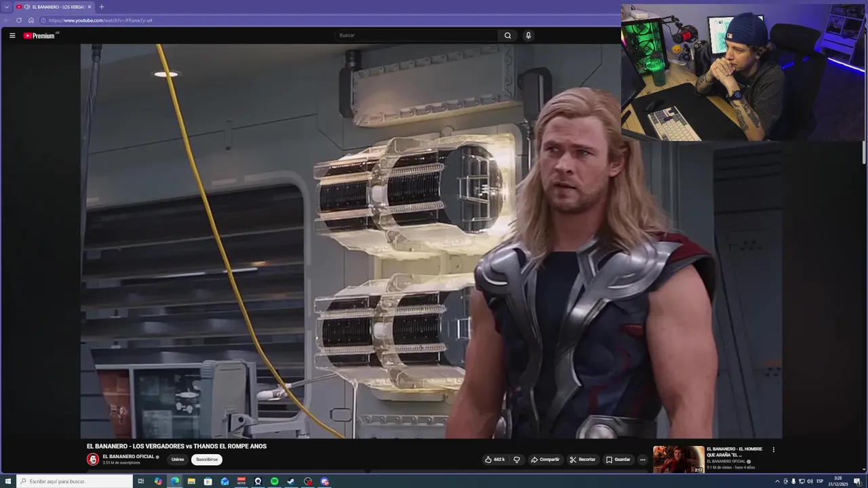Switch to Microsoft Edge taskbar icon

pos(175,481)
